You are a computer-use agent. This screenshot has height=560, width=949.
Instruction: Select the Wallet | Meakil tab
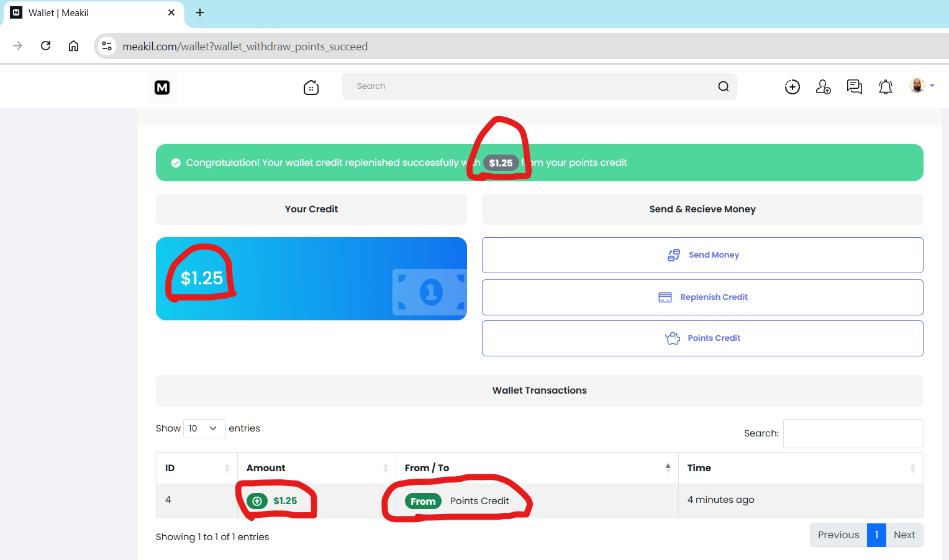(87, 13)
